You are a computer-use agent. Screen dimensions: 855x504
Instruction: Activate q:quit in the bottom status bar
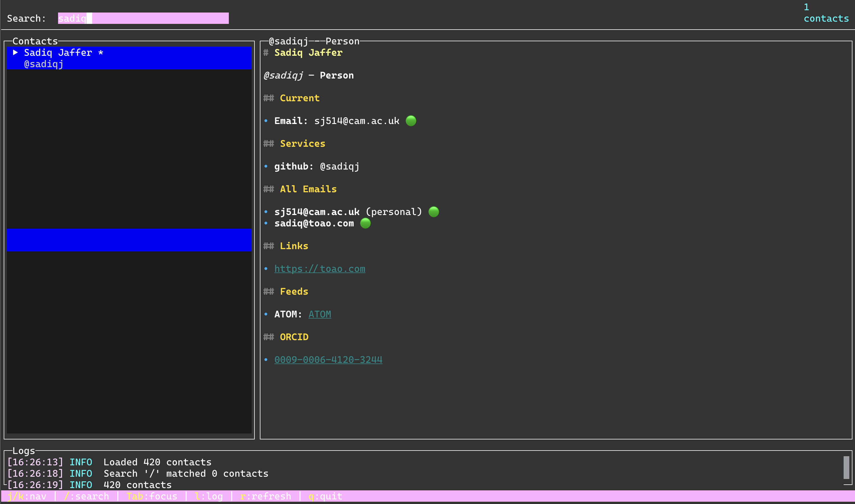click(x=325, y=496)
